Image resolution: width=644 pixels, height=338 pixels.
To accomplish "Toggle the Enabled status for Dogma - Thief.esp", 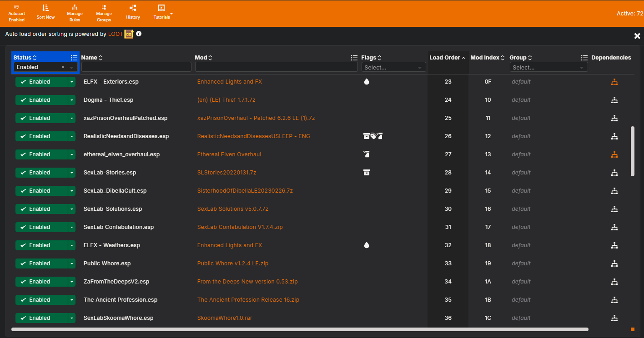I will click(41, 100).
